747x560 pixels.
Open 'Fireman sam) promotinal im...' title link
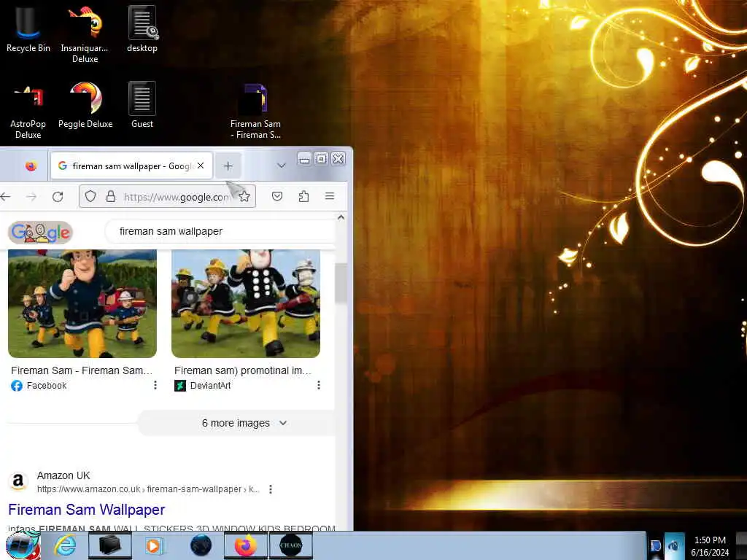pos(242,370)
